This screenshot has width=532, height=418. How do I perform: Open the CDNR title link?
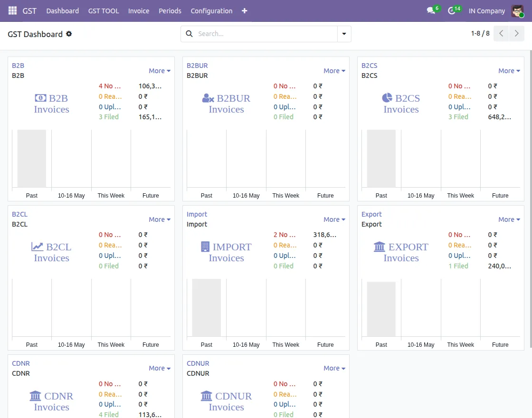[21, 363]
